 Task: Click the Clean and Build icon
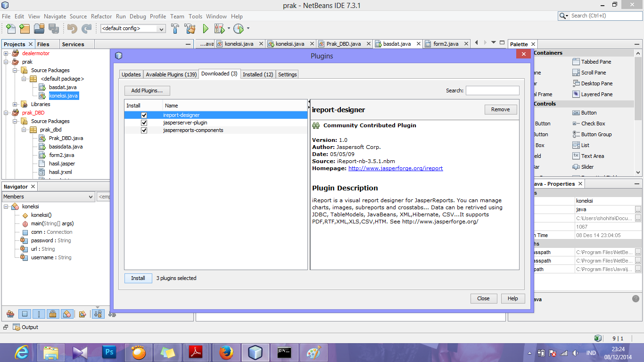point(190,29)
